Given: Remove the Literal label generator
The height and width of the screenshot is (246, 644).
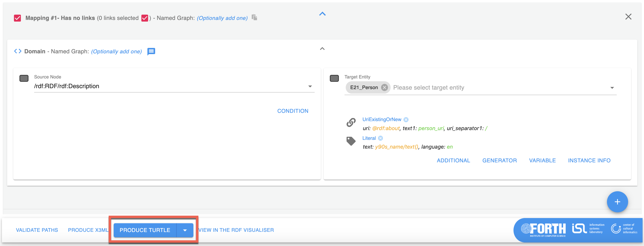Looking at the screenshot, I should click(x=380, y=138).
